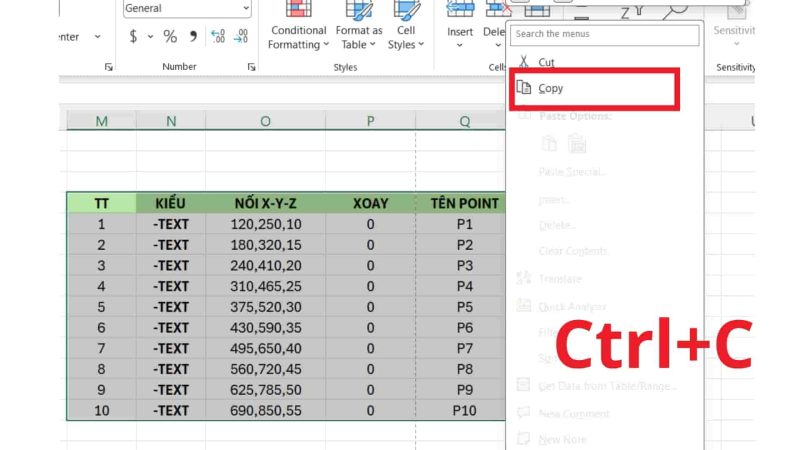
Task: Click Search the menus field
Action: 605,34
